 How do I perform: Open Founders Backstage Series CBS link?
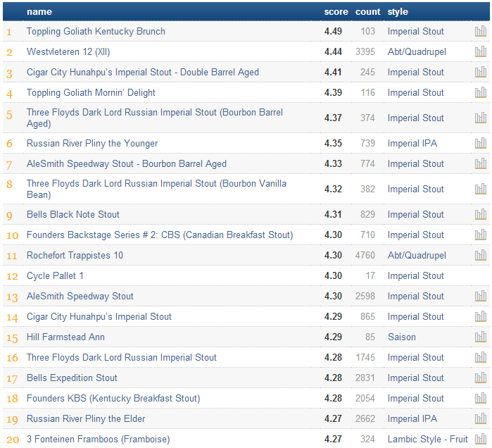160,235
